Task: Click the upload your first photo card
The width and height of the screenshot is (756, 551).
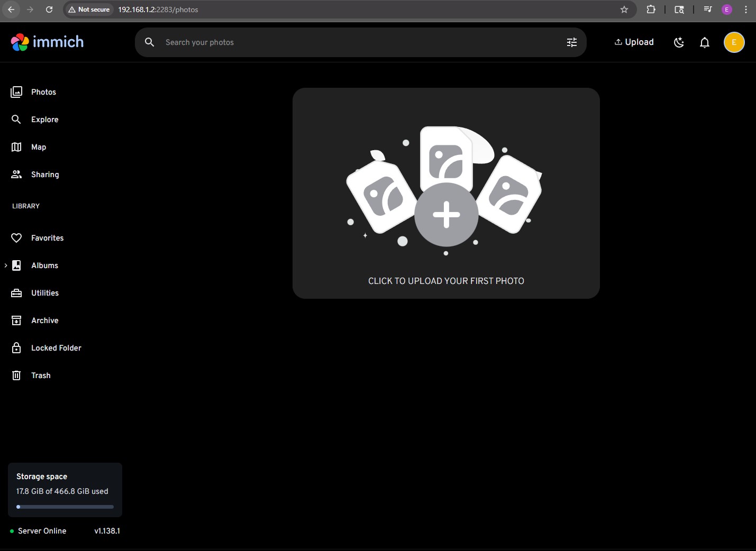Action: click(x=446, y=193)
